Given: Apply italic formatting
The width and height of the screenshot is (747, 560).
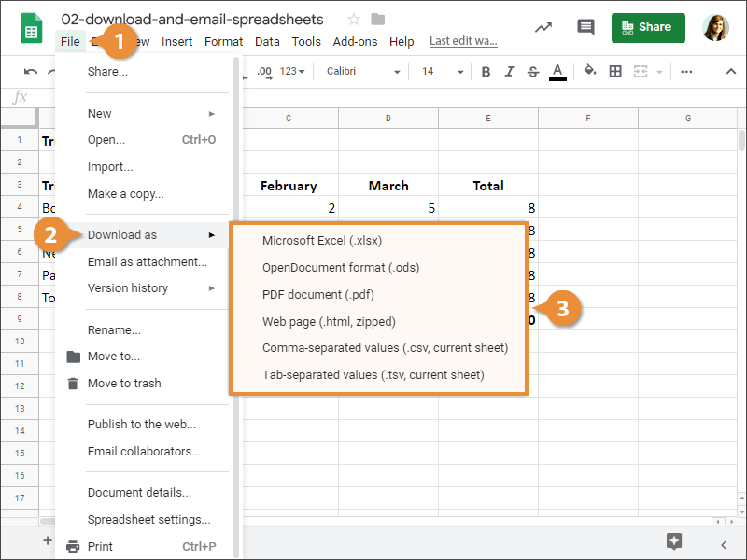Looking at the screenshot, I should pos(509,71).
